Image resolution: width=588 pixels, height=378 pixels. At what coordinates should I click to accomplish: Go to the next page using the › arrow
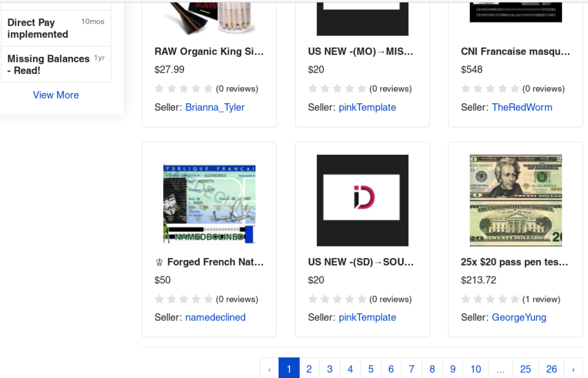pyautogui.click(x=573, y=369)
